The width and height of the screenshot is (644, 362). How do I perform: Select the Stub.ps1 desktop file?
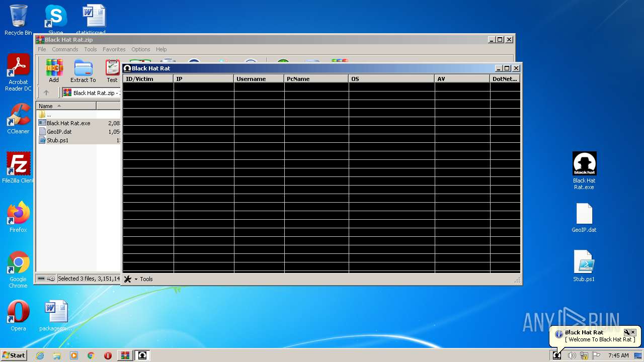click(x=584, y=266)
